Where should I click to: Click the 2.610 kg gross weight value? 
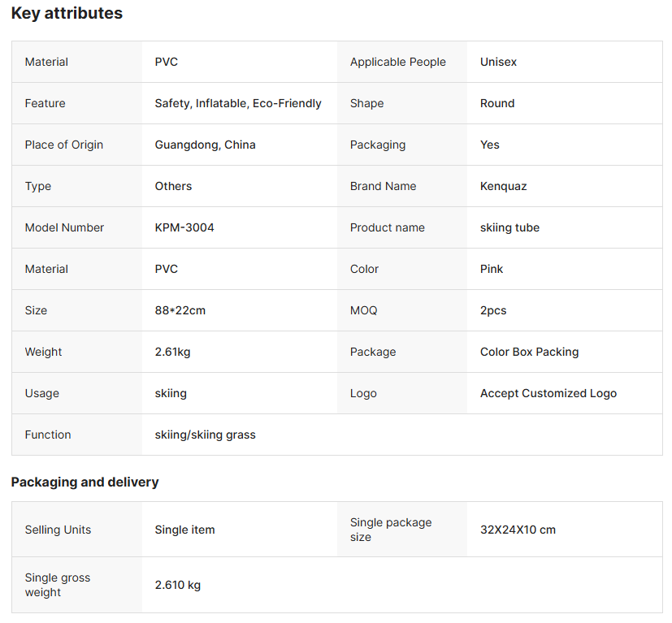[177, 585]
